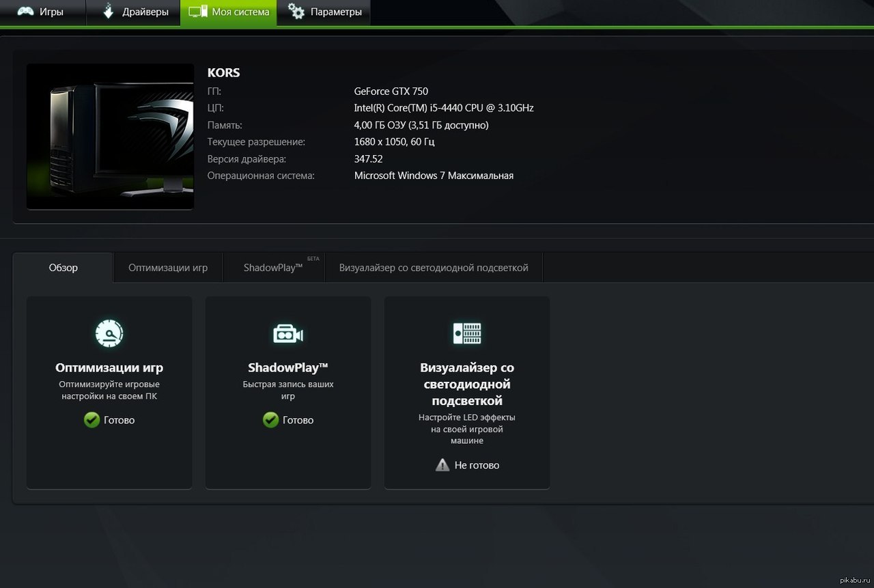This screenshot has height=588, width=874.
Task: Click the Версия драйвера label
Action: click(246, 159)
